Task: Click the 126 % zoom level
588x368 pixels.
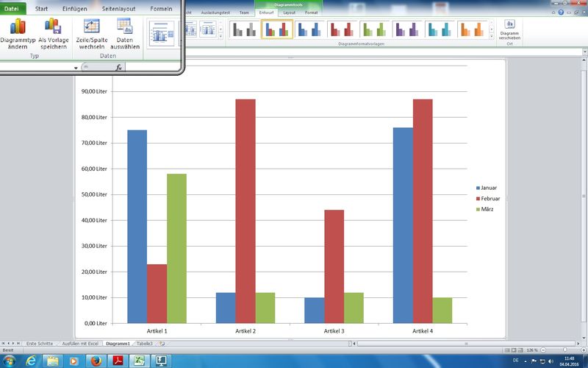Action: [531, 350]
